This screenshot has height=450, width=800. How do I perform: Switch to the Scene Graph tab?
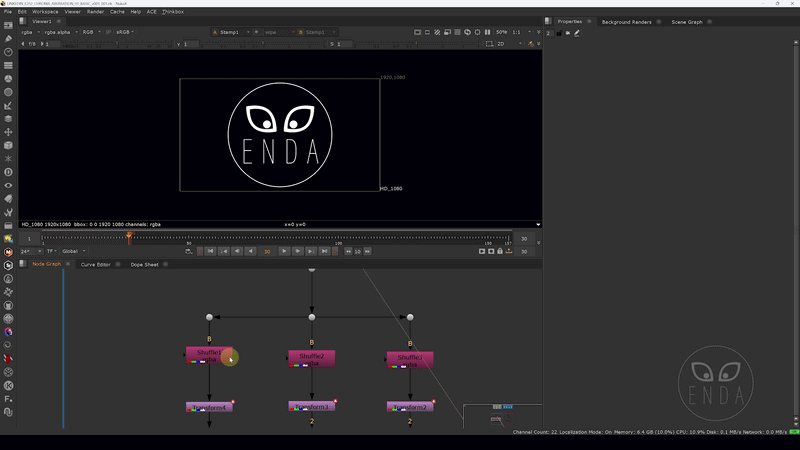(687, 22)
